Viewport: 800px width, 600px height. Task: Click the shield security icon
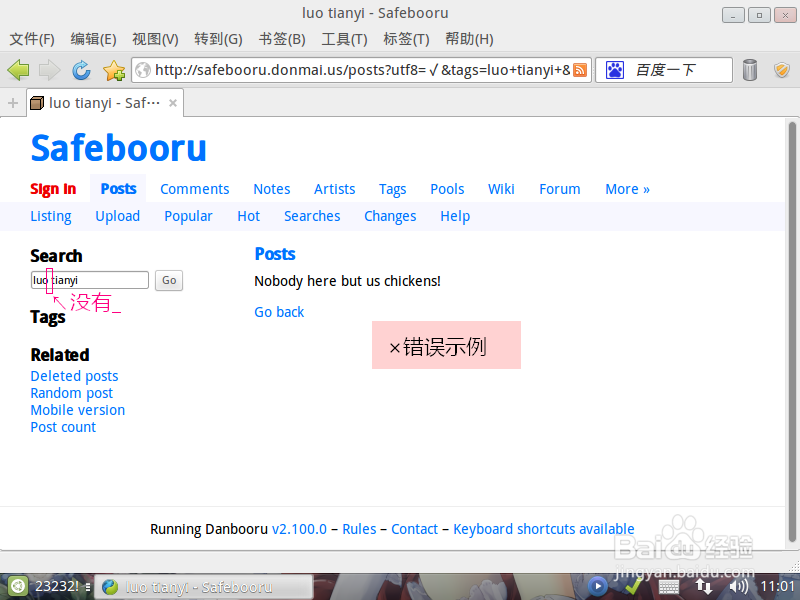tap(782, 70)
